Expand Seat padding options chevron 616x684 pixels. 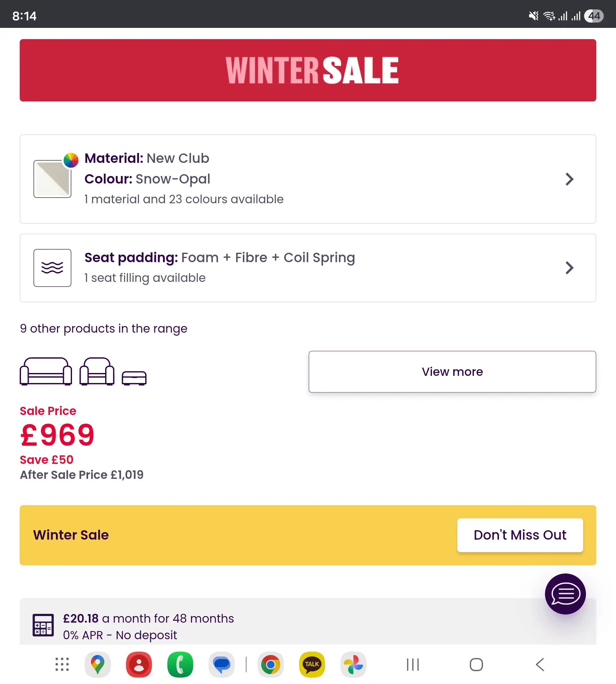pos(569,268)
